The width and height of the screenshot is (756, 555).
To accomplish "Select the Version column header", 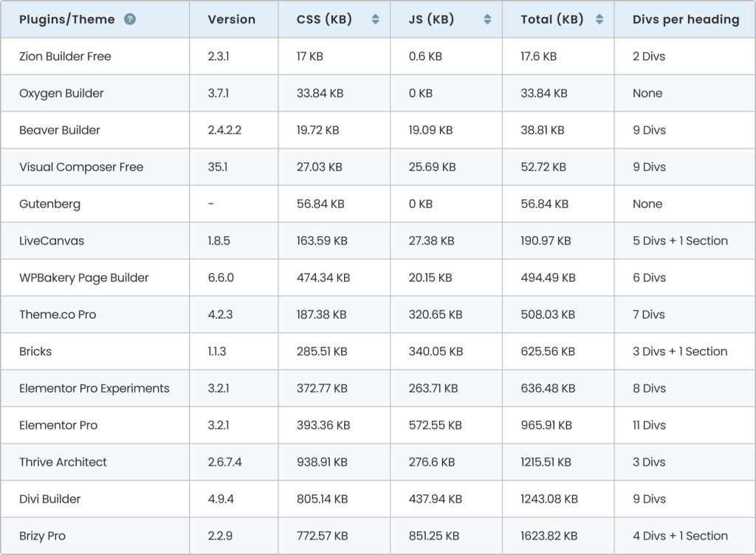I will tap(231, 20).
